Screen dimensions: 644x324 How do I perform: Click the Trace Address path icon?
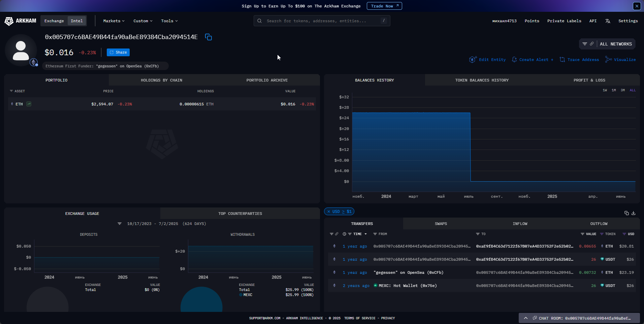[x=562, y=60]
